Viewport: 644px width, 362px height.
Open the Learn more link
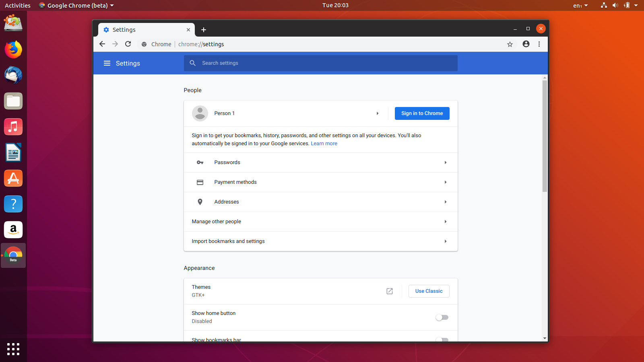[x=324, y=144]
